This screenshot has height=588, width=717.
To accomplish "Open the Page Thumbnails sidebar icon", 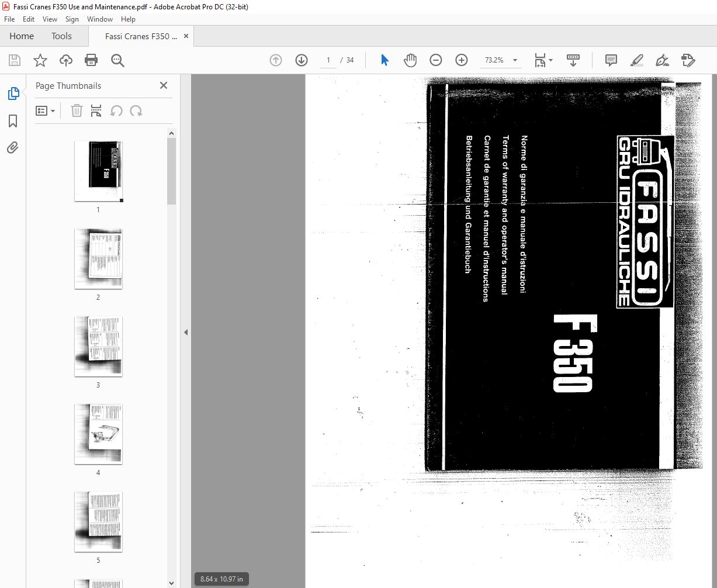I will coord(13,94).
